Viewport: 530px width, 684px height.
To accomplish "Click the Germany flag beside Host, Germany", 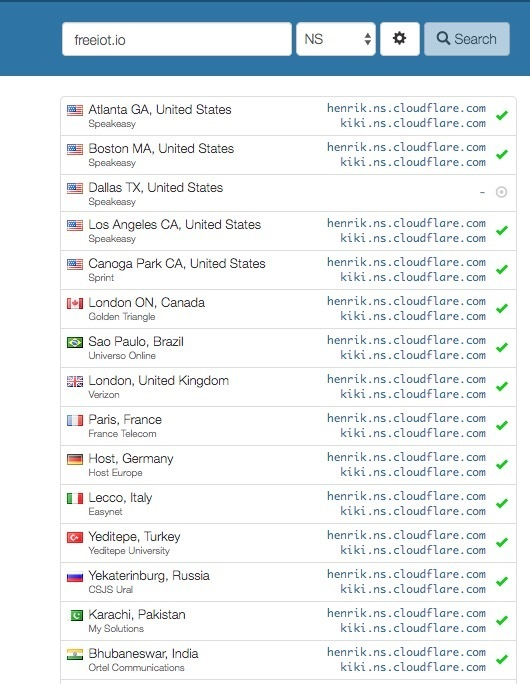I will [x=75, y=459].
